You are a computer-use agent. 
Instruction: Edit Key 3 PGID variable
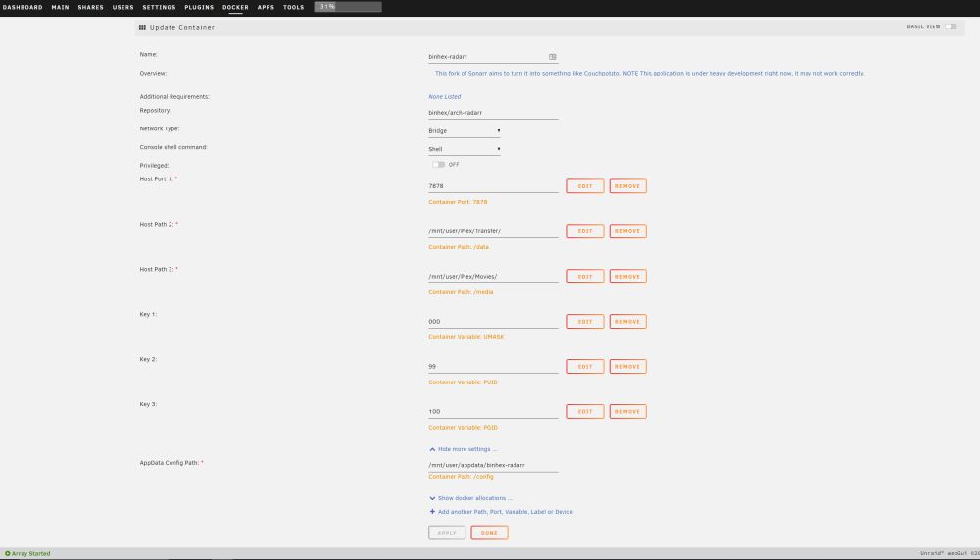click(585, 412)
